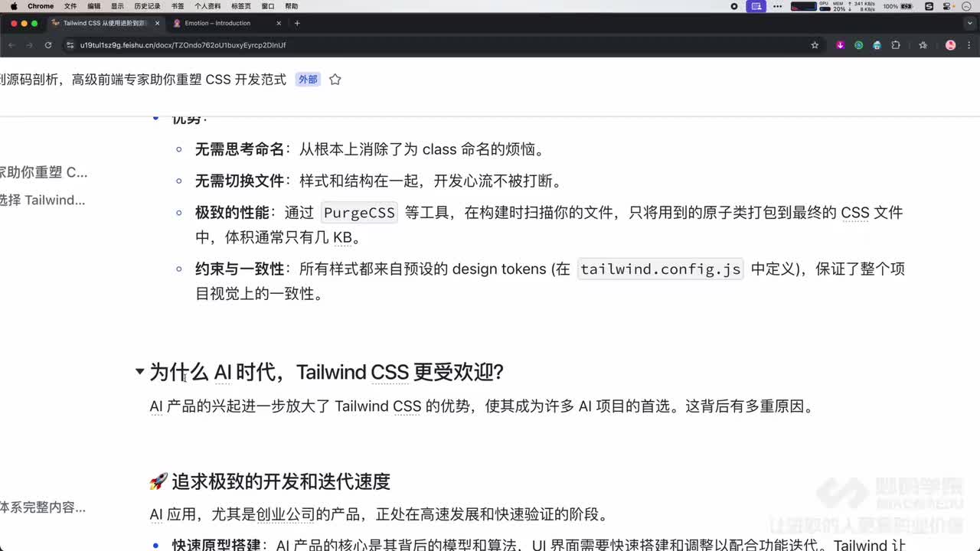Open the Apple menu
The height and width of the screenshot is (551, 980).
point(13,6)
